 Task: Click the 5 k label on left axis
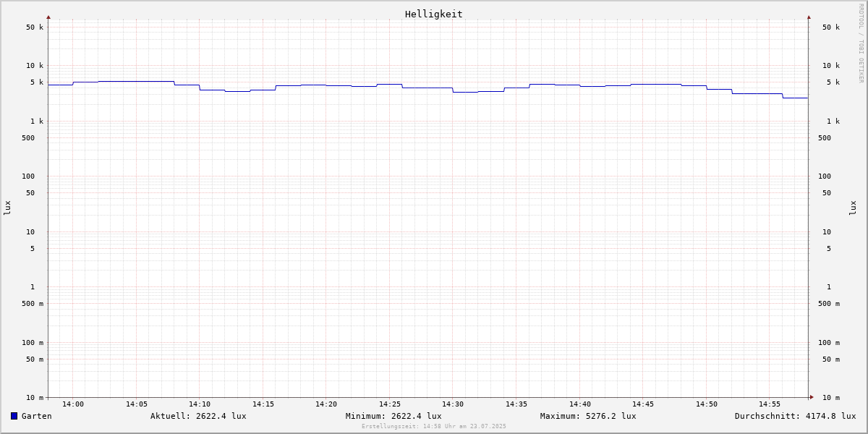coord(37,82)
